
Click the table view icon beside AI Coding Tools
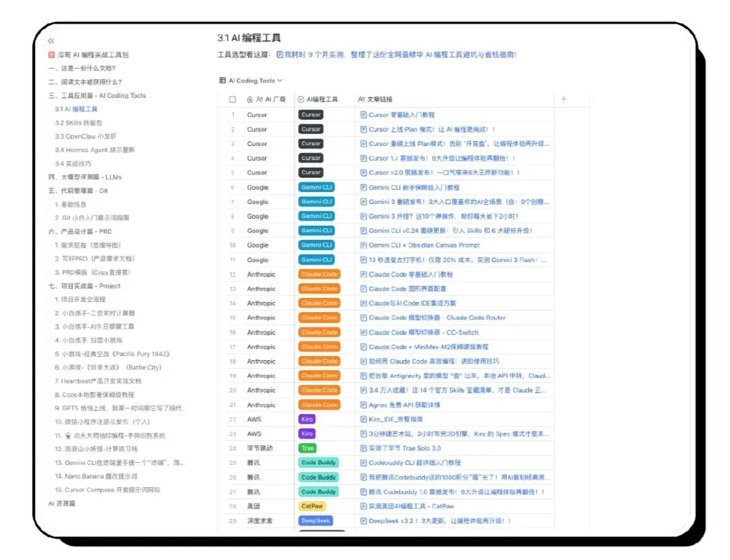[x=222, y=80]
